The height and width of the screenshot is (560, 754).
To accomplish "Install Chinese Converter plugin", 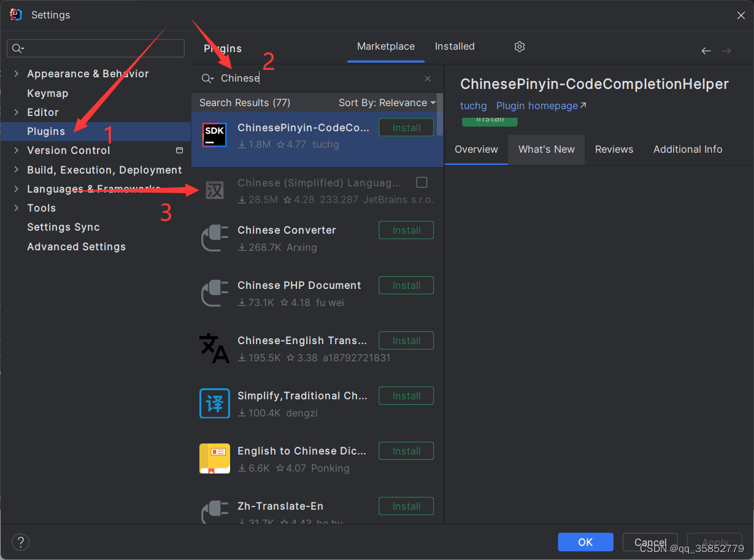I will point(406,230).
